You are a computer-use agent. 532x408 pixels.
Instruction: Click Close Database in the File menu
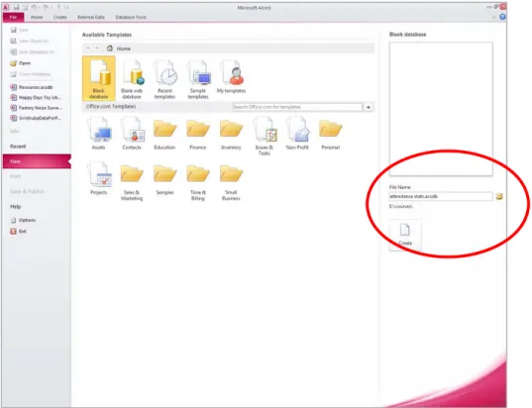31,74
